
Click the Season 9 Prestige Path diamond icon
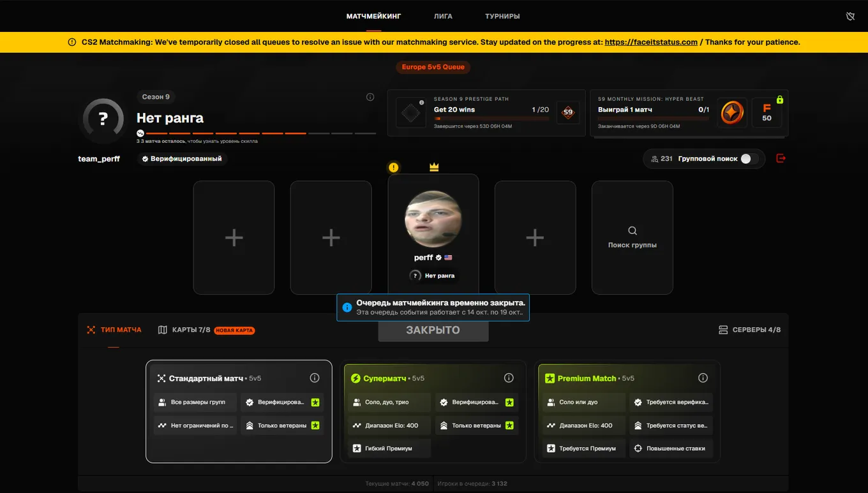[411, 113]
